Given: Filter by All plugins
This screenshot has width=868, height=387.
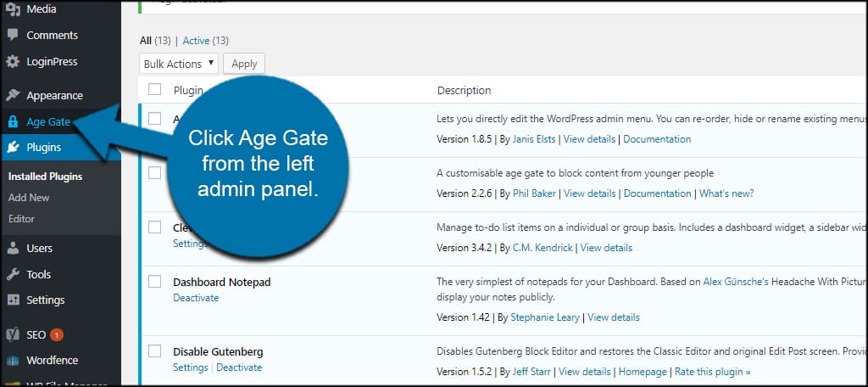Looking at the screenshot, I should (x=146, y=41).
